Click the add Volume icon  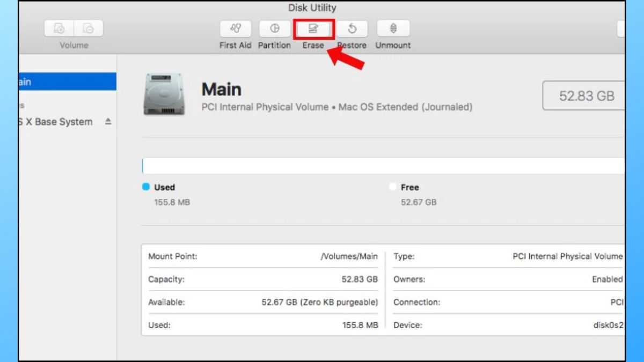60,28
